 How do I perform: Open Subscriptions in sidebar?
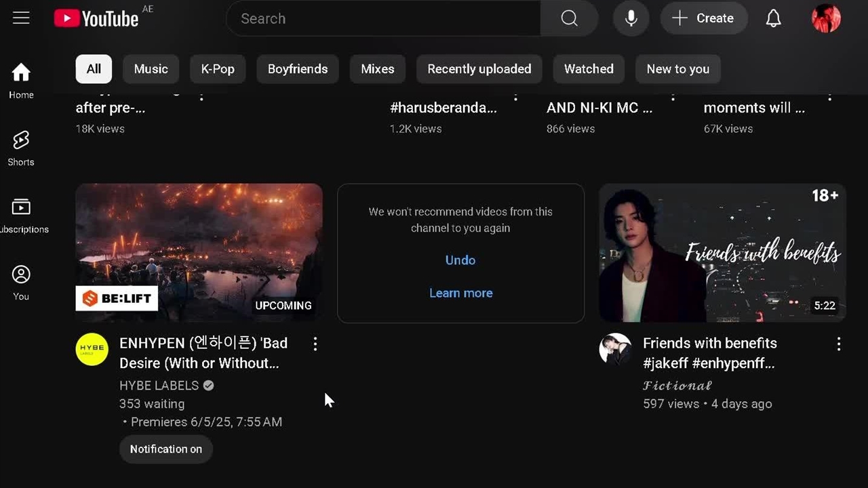[x=21, y=215]
